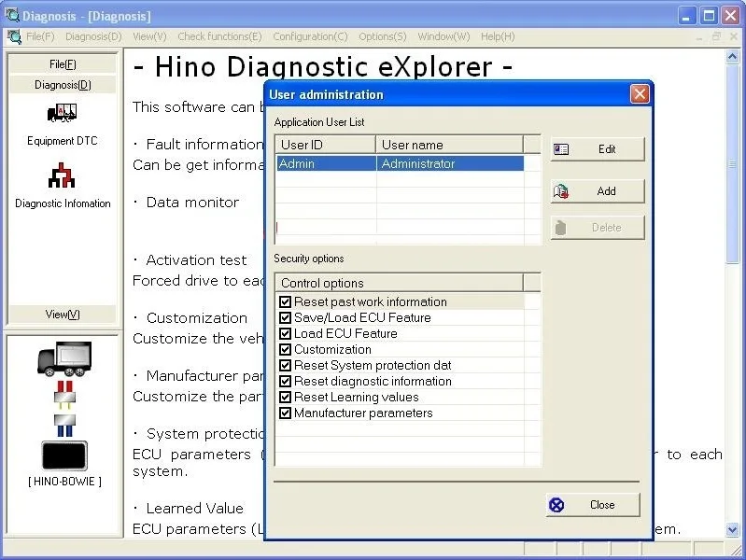Click the Learned Value bullet text
Image resolution: width=746 pixels, height=560 pixels.
[x=194, y=509]
